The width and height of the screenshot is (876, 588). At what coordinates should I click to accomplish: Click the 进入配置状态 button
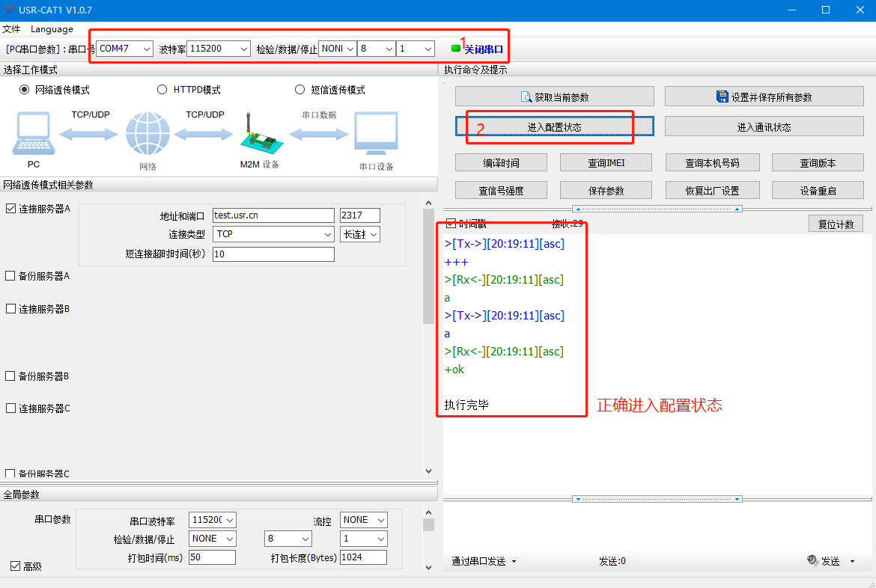coord(554,127)
